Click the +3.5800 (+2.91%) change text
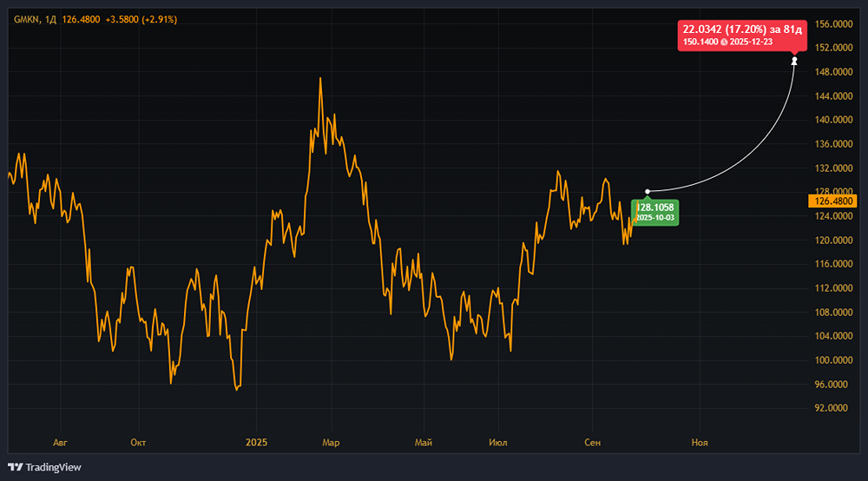 [141, 19]
